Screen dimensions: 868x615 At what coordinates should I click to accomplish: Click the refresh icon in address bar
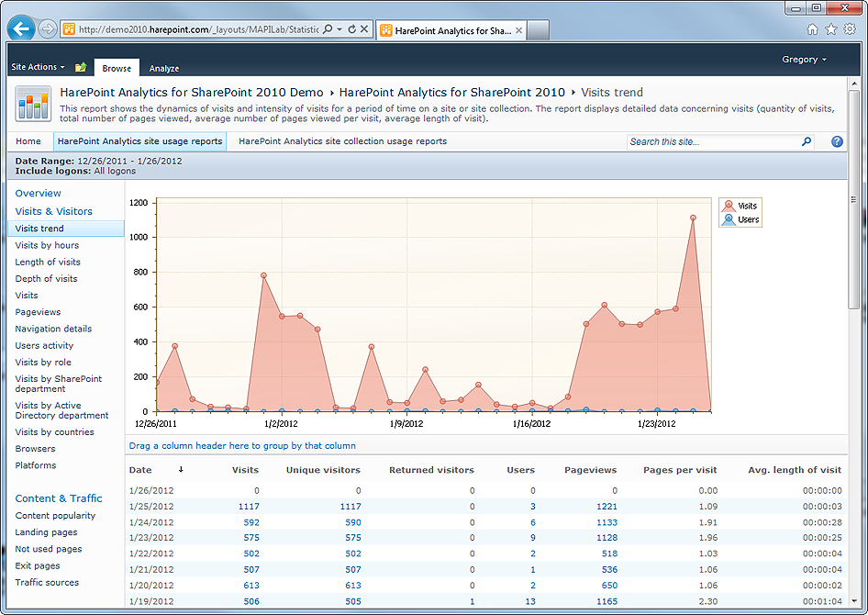(350, 29)
